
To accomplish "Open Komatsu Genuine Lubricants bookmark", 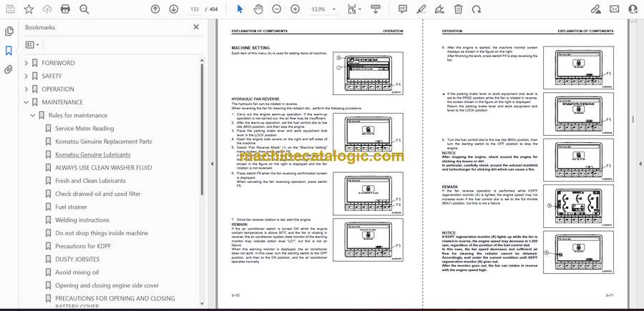I will coord(93,154).
